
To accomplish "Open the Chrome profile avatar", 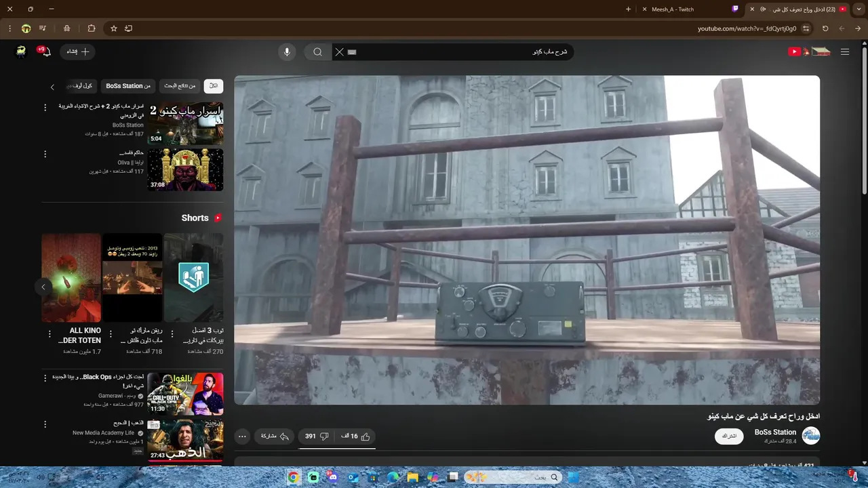I will pos(26,28).
